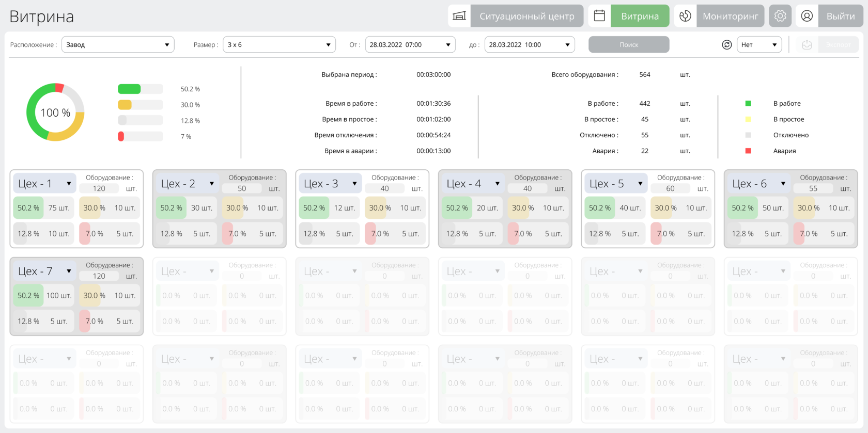Click the Время в простое value 00:01:02:00

(x=433, y=119)
